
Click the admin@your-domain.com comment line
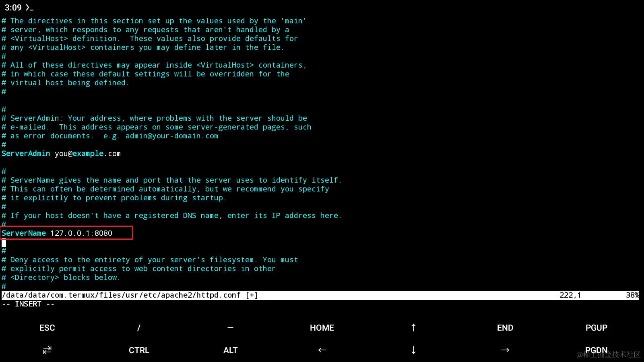[110, 136]
